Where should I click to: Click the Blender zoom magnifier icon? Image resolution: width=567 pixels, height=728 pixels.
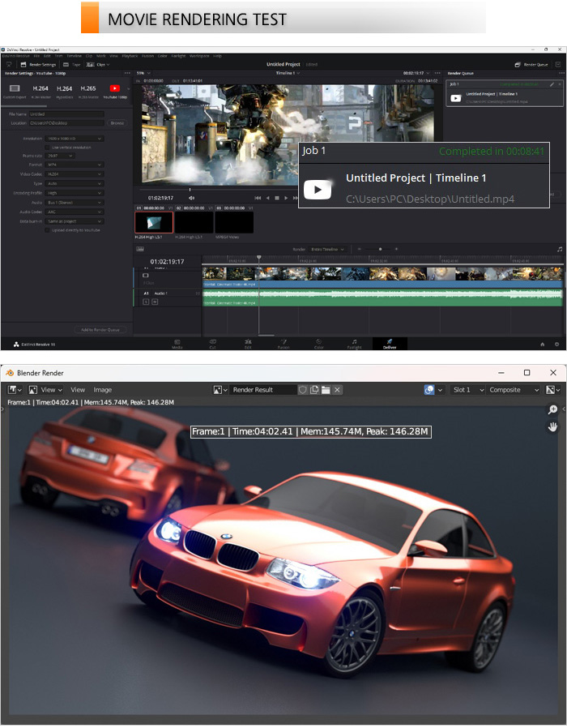click(553, 411)
